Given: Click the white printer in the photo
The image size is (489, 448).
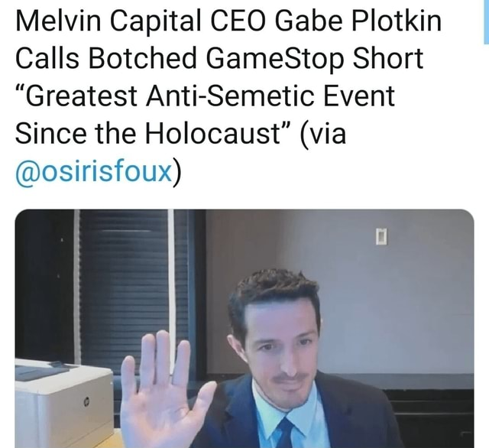Looking at the screenshot, I should coord(64,402).
